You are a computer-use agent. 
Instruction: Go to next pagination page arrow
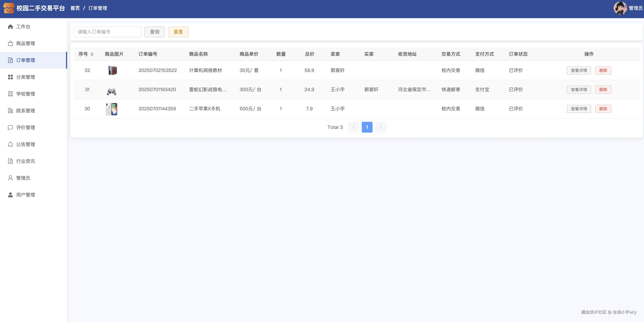pos(380,127)
